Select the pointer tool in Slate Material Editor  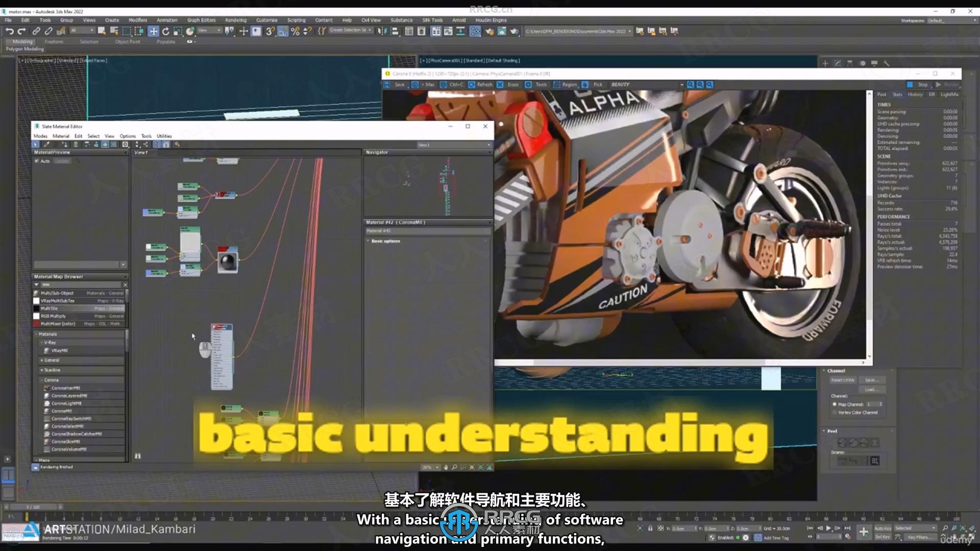(x=36, y=145)
